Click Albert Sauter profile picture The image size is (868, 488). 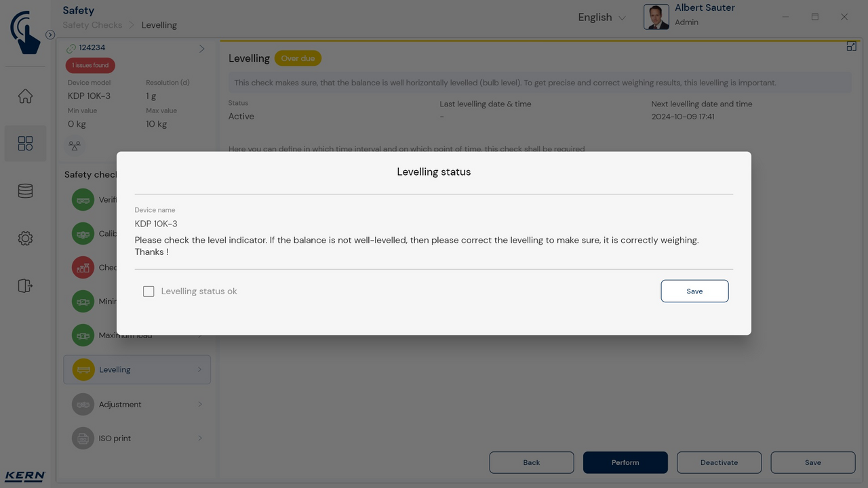tap(656, 18)
